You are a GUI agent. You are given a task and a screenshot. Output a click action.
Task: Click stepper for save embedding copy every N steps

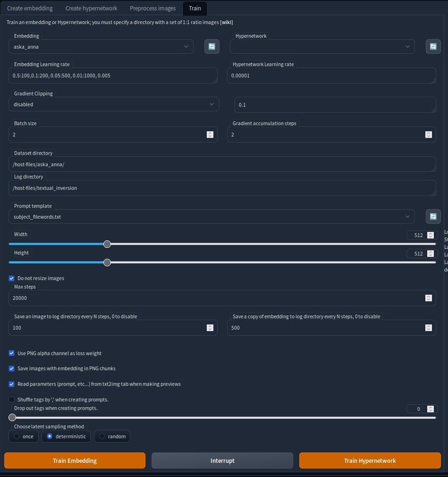429,328
